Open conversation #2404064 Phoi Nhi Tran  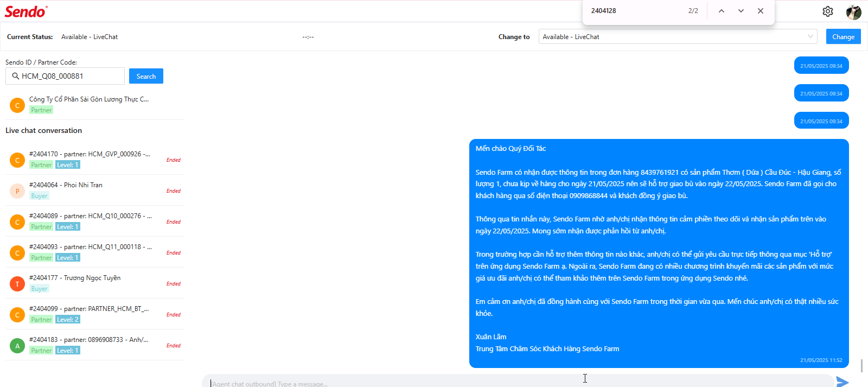(x=95, y=191)
